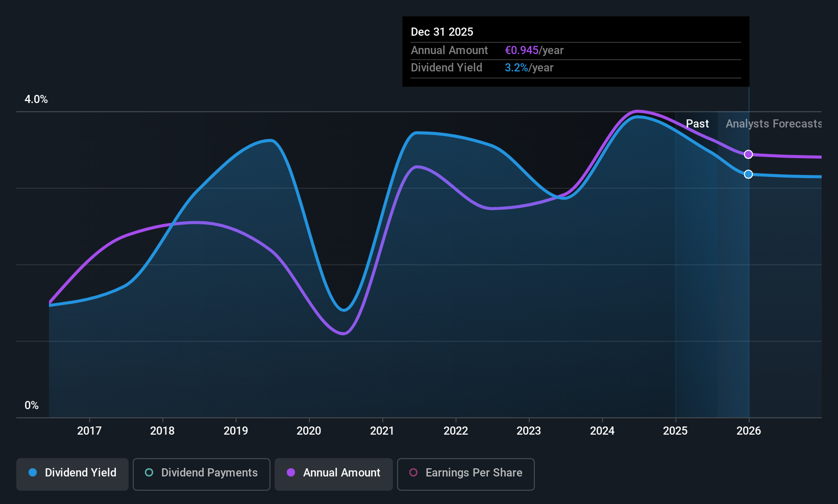
Task: Click the 2023 x-axis label
Action: (529, 431)
